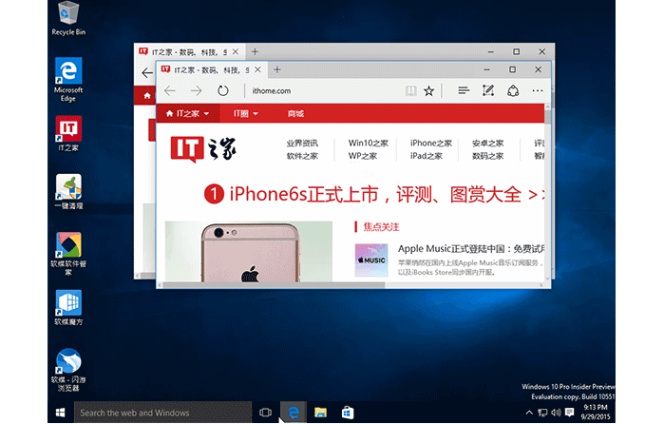Screen dimensions: 664x424
Task: Open the Win10之家 link
Action: (368, 143)
